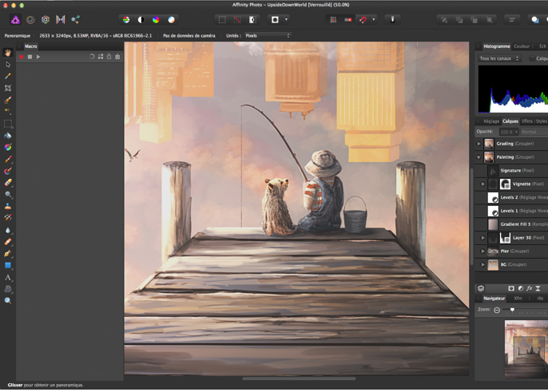Switch to the Develop persona icon
Image resolution: width=548 pixels, height=392 pixels.
pyautogui.click(x=46, y=20)
